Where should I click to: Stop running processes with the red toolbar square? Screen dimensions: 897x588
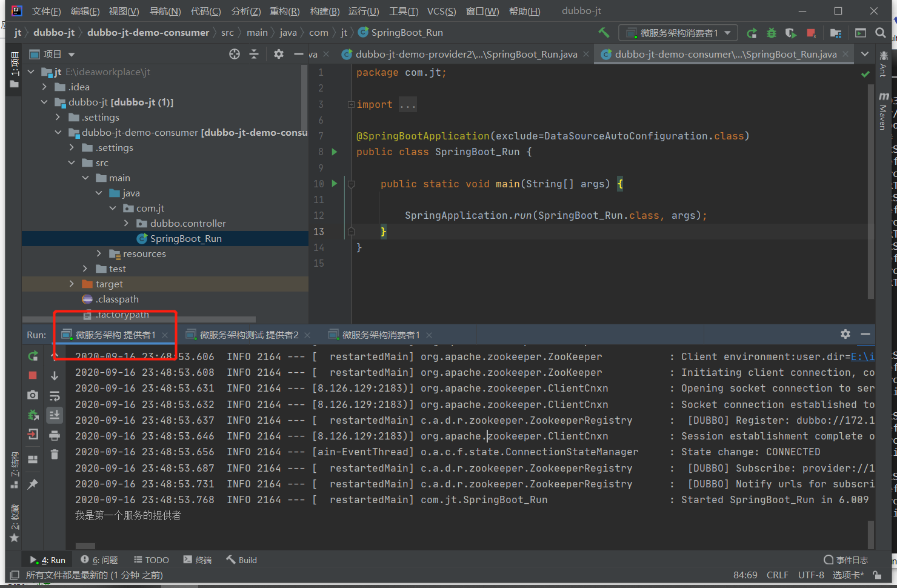pyautogui.click(x=811, y=33)
